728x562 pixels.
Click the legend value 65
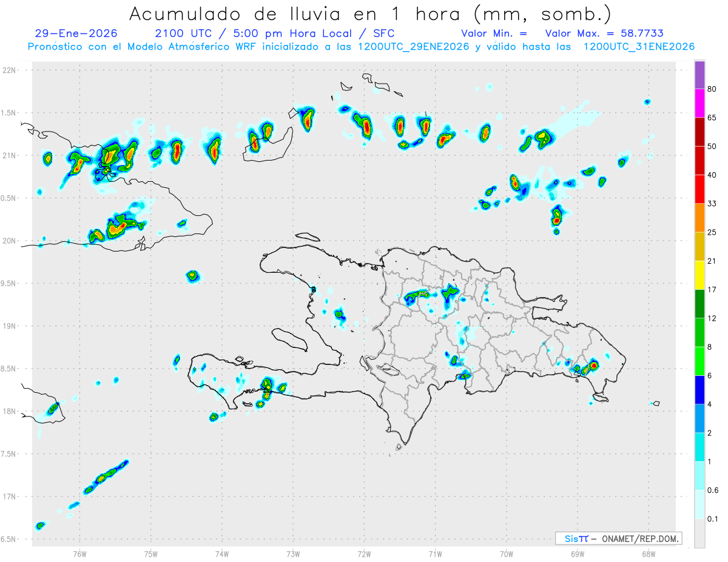tap(712, 118)
